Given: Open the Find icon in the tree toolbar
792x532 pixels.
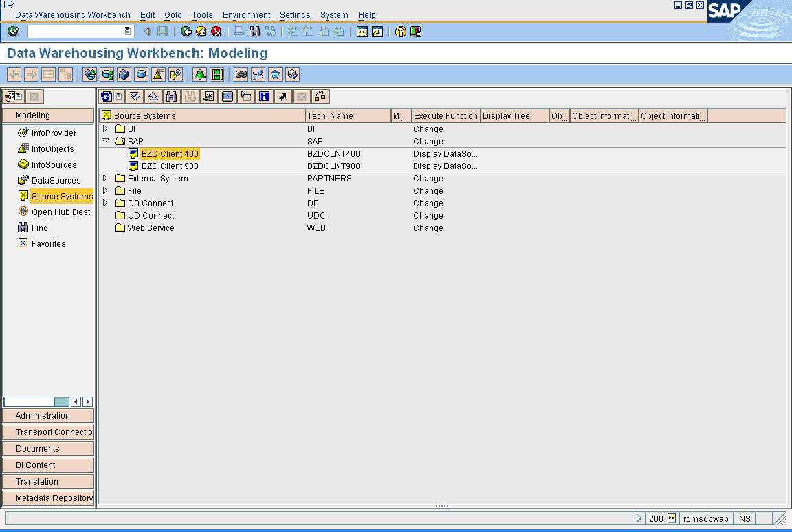Looking at the screenshot, I should point(172,96).
